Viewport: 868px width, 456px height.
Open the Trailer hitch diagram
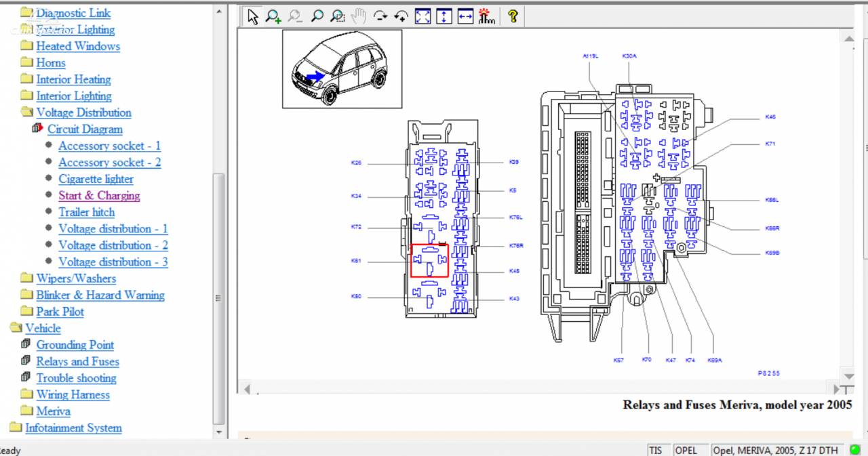[87, 212]
